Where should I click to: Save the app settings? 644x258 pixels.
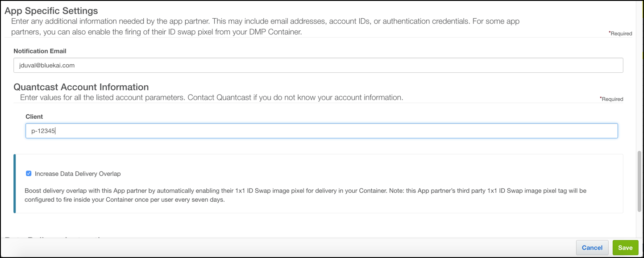click(x=625, y=248)
